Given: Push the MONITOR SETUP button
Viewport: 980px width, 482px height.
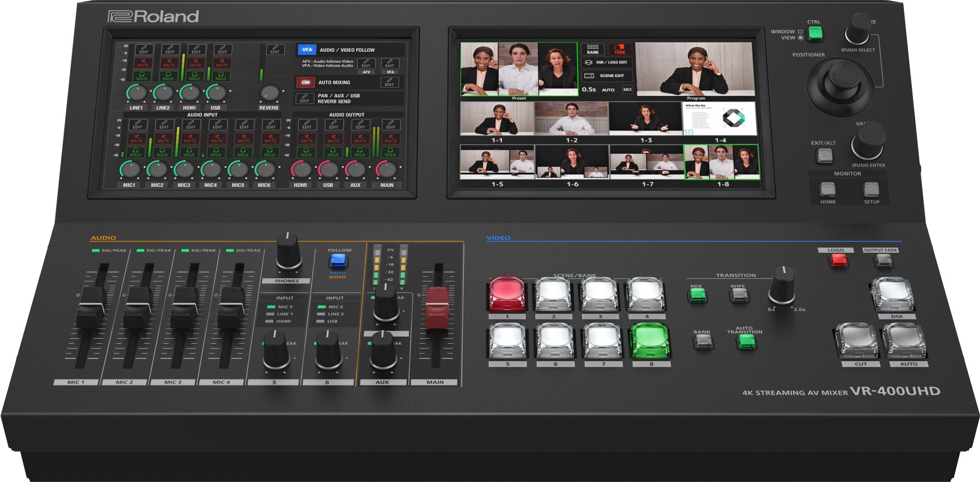Looking at the screenshot, I should click(871, 190).
